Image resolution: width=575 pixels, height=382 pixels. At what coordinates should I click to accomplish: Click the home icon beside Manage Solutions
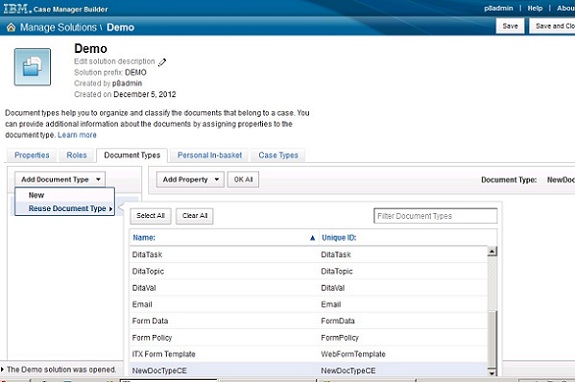point(11,27)
